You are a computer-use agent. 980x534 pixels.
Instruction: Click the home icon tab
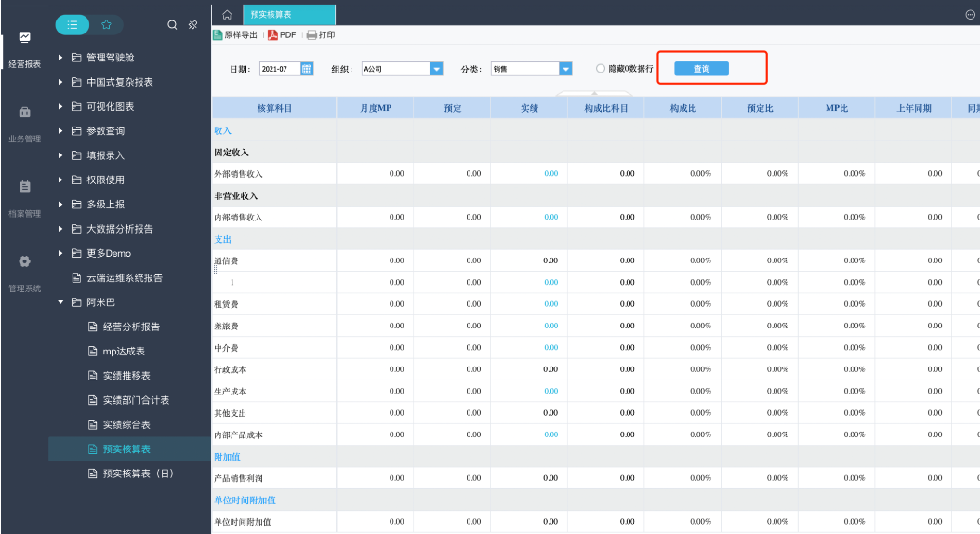(227, 14)
